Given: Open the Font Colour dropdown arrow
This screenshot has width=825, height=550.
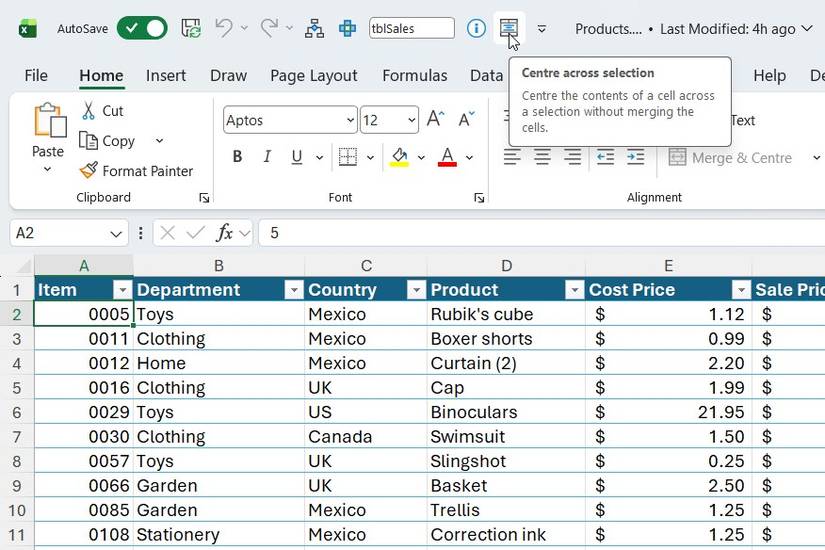Looking at the screenshot, I should [x=469, y=157].
